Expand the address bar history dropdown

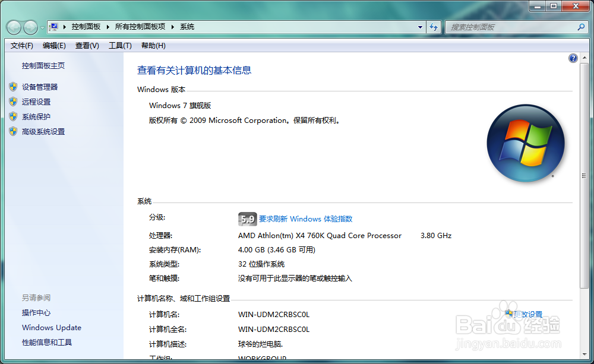coord(419,27)
